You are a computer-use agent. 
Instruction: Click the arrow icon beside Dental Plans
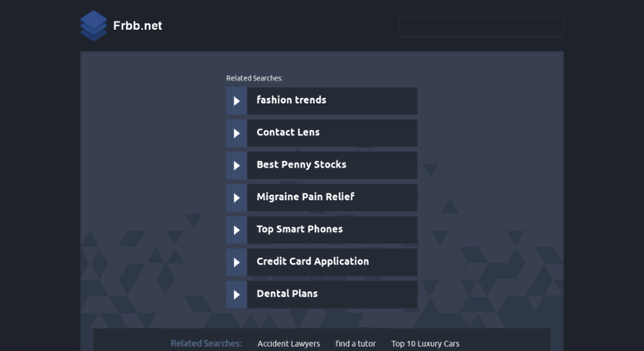(236, 295)
